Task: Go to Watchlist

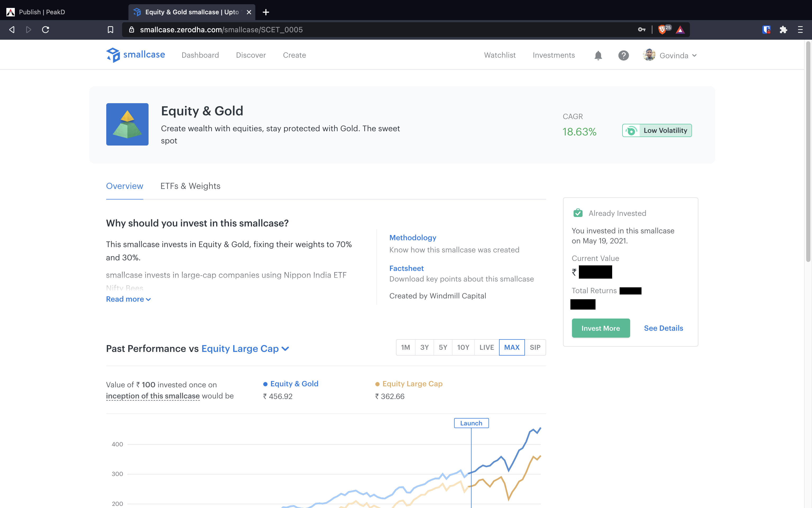Action: (500, 55)
